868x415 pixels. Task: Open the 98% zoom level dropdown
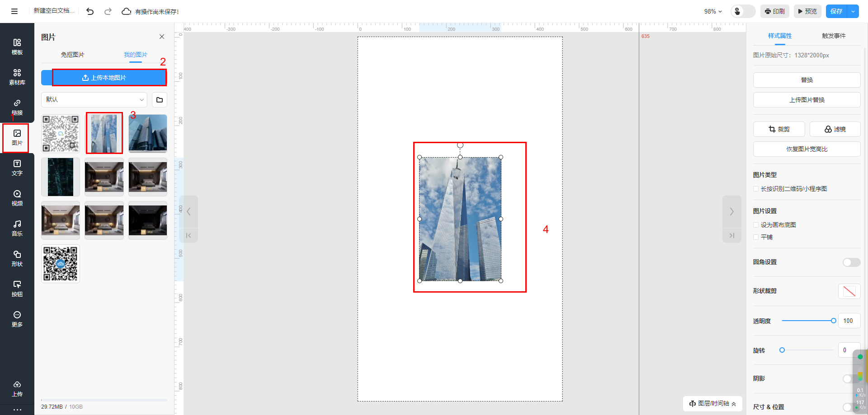click(713, 11)
